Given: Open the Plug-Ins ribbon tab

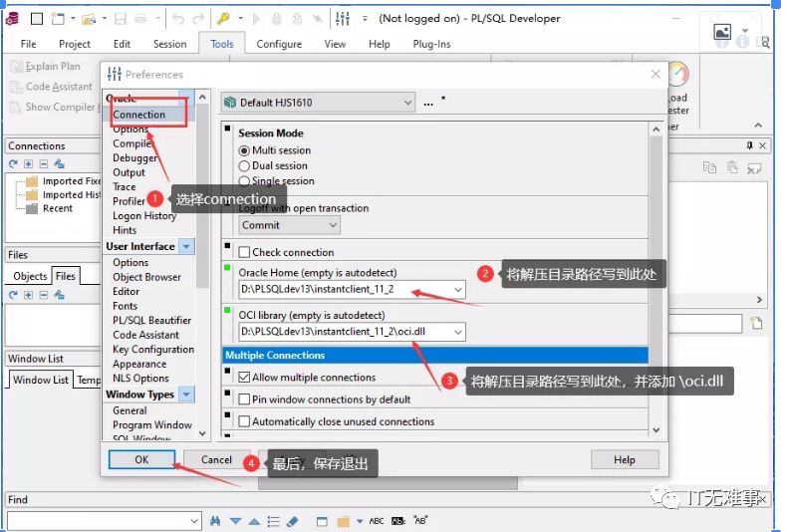Looking at the screenshot, I should tap(431, 44).
